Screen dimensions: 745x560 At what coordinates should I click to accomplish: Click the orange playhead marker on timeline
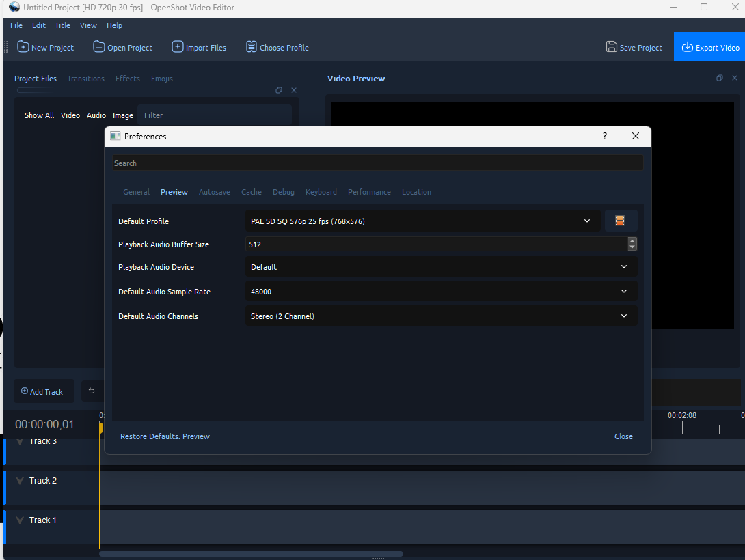pyautogui.click(x=101, y=428)
